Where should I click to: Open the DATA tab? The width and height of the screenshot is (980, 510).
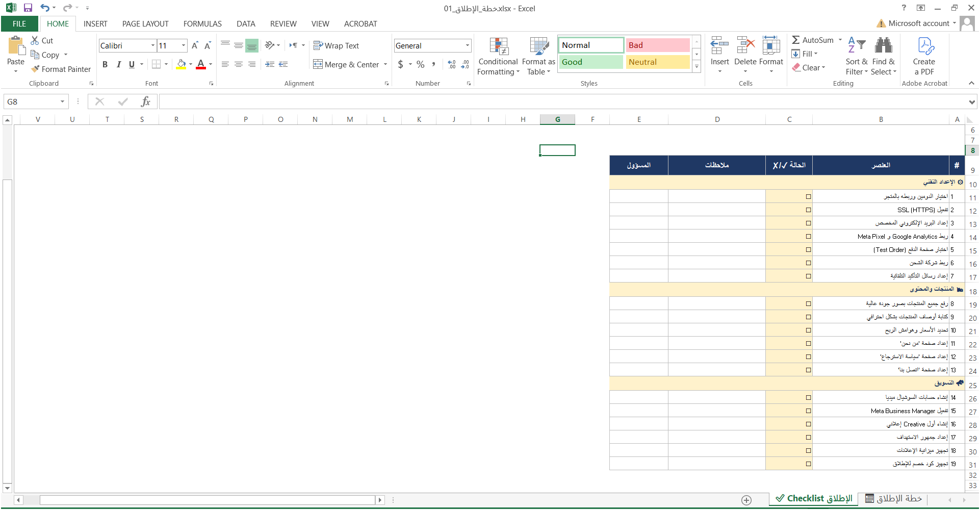click(x=246, y=23)
